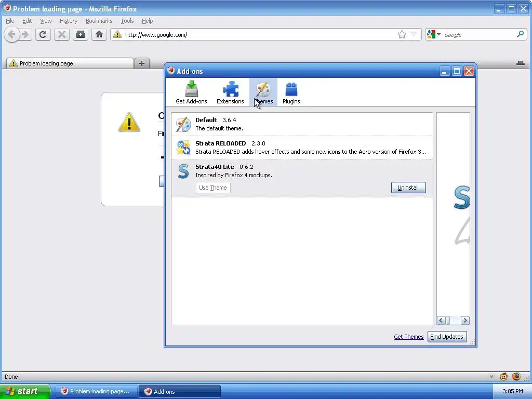This screenshot has height=399, width=532.
Task: Close the Add-ons window
Action: 469,71
